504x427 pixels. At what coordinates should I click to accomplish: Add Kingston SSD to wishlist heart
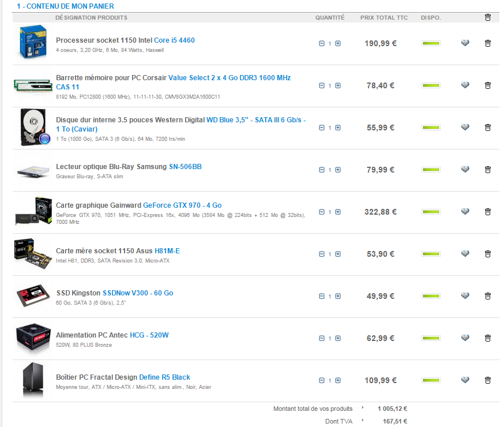pyautogui.click(x=465, y=295)
